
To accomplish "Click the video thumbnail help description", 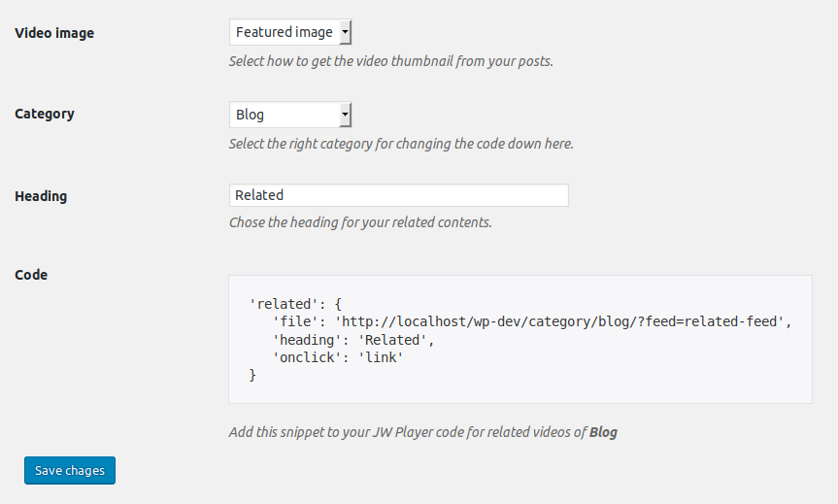I will (391, 61).
